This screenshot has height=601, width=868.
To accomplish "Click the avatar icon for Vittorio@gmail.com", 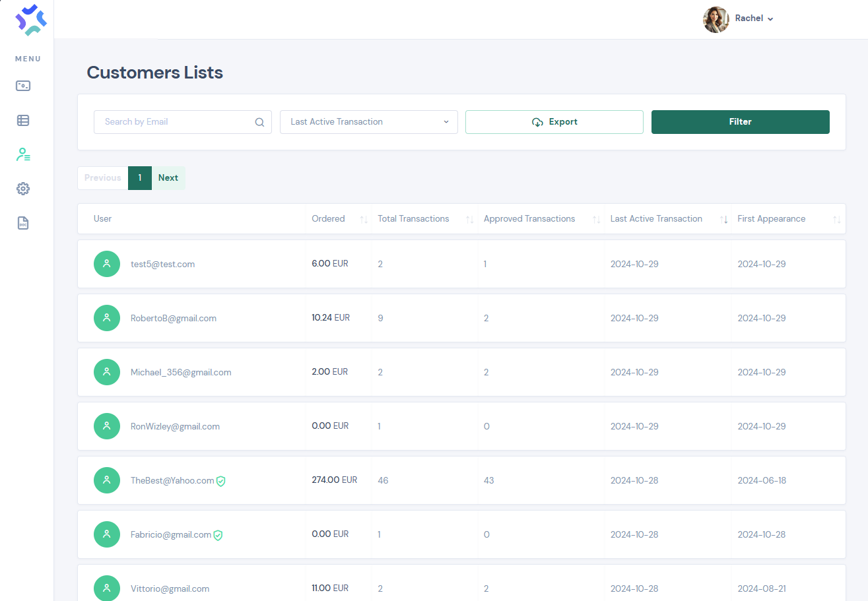I will click(107, 588).
